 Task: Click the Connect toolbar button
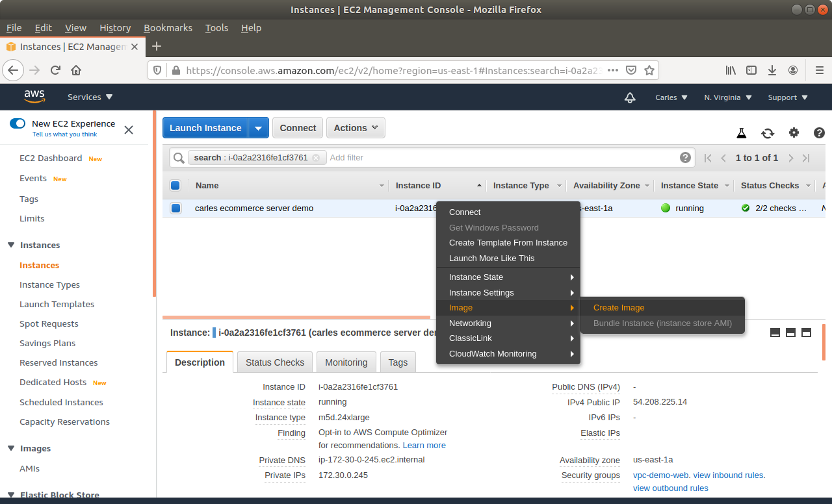(298, 128)
